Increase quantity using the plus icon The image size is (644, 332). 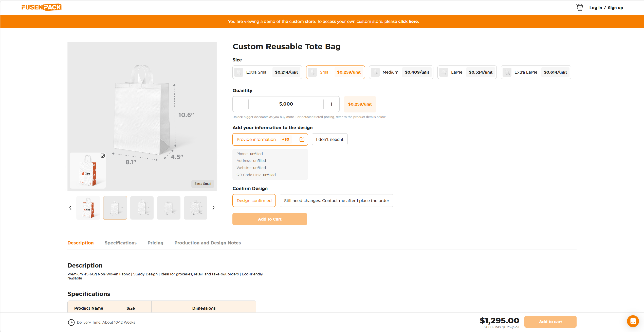tap(332, 104)
